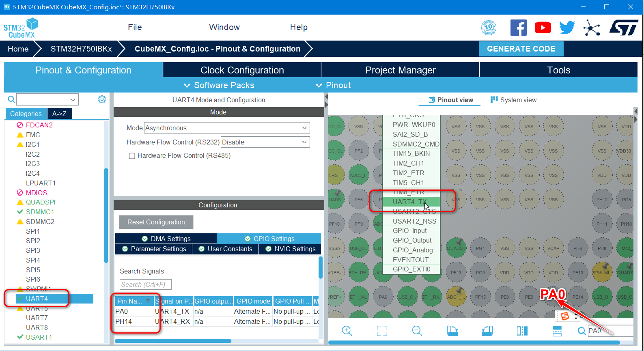
Task: Open the DMA Settings tab
Action: (166, 239)
